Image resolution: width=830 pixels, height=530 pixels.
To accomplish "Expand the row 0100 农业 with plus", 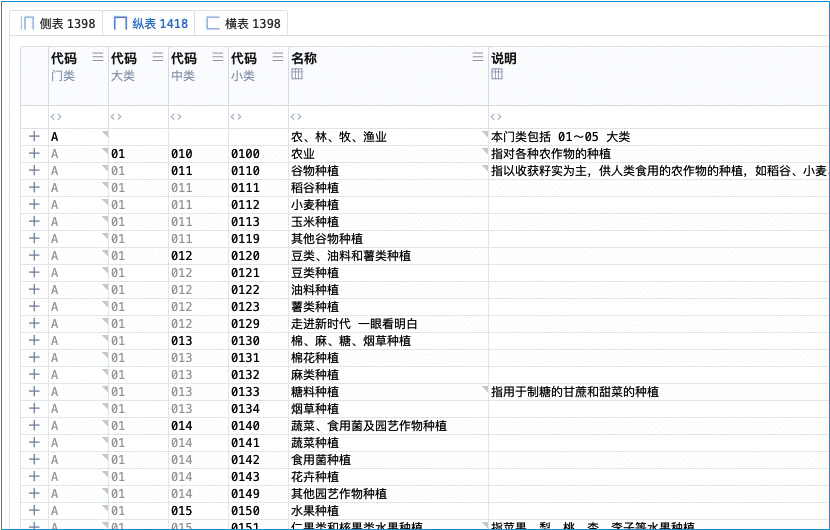I will pos(34,154).
